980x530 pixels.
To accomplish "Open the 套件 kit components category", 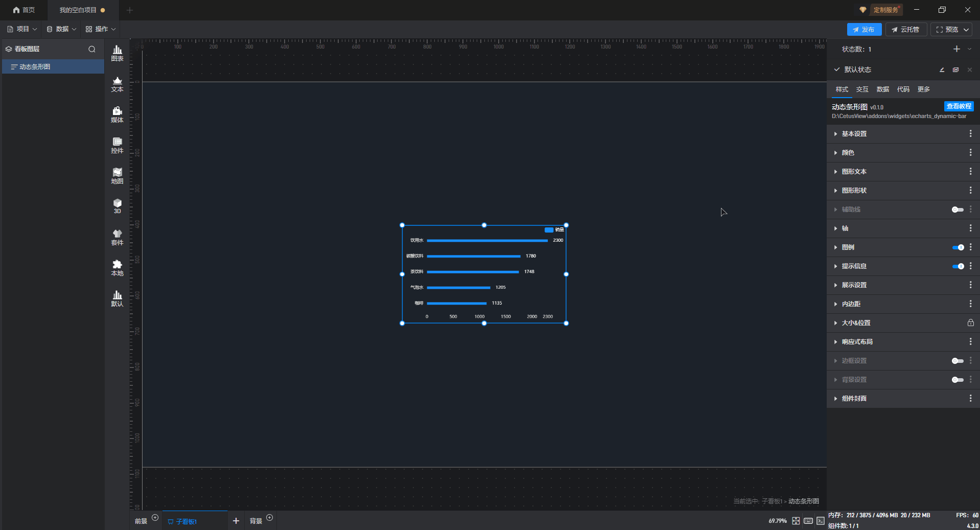I will tap(117, 237).
